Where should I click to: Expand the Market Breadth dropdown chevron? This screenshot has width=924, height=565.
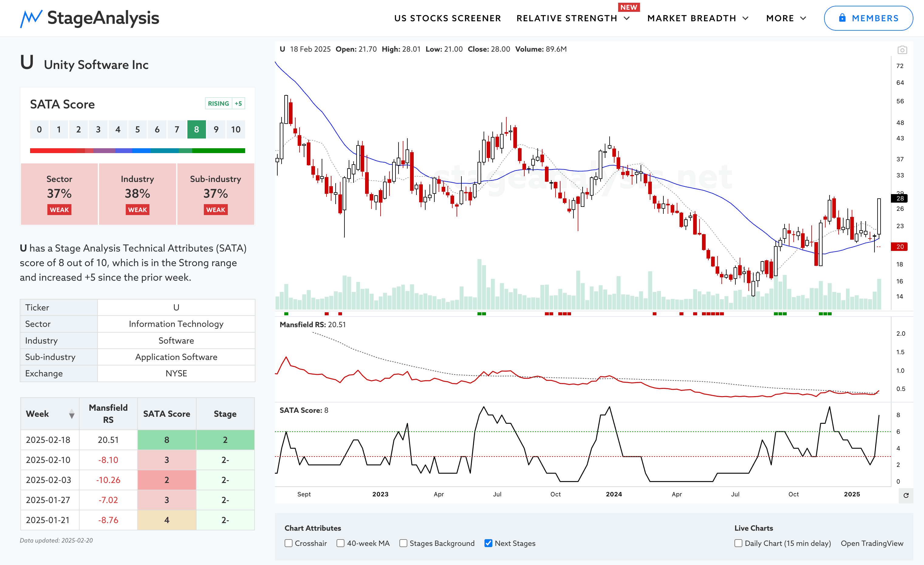745,18
